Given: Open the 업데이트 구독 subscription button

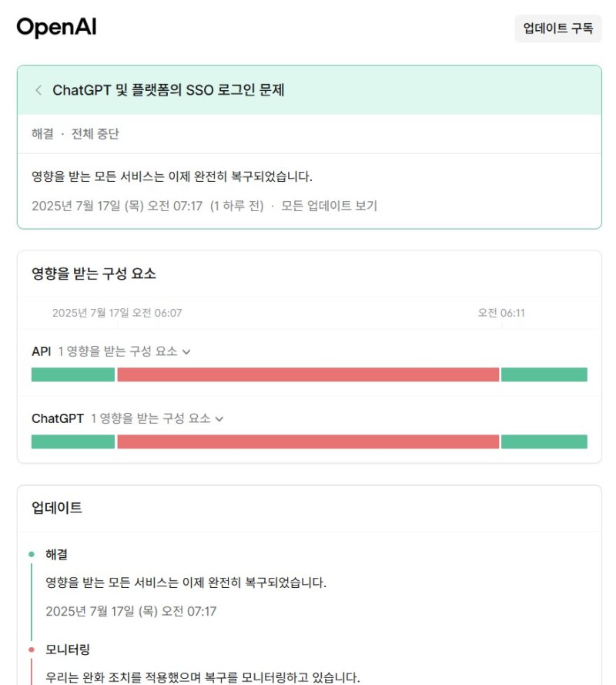Looking at the screenshot, I should [557, 29].
